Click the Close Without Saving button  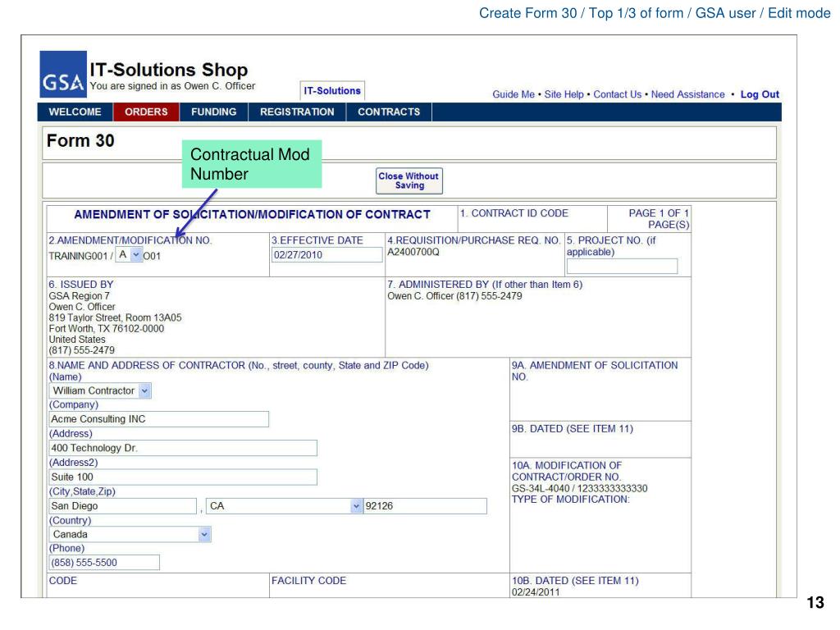pos(409,180)
